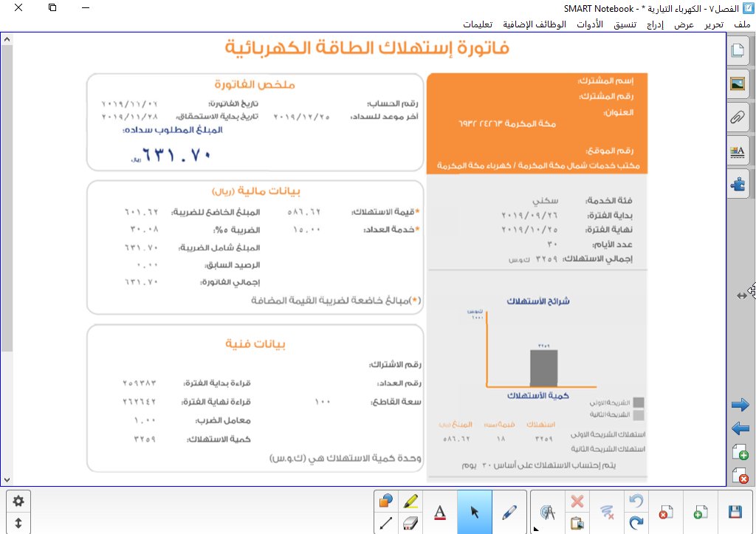
Task: Click the vertical scrollbar thumb
Action: 7,198
